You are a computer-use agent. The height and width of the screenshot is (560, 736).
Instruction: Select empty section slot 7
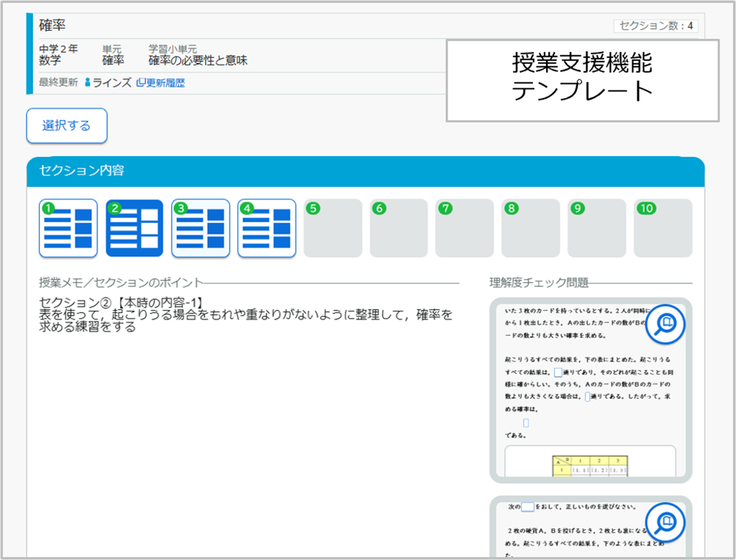pyautogui.click(x=464, y=228)
